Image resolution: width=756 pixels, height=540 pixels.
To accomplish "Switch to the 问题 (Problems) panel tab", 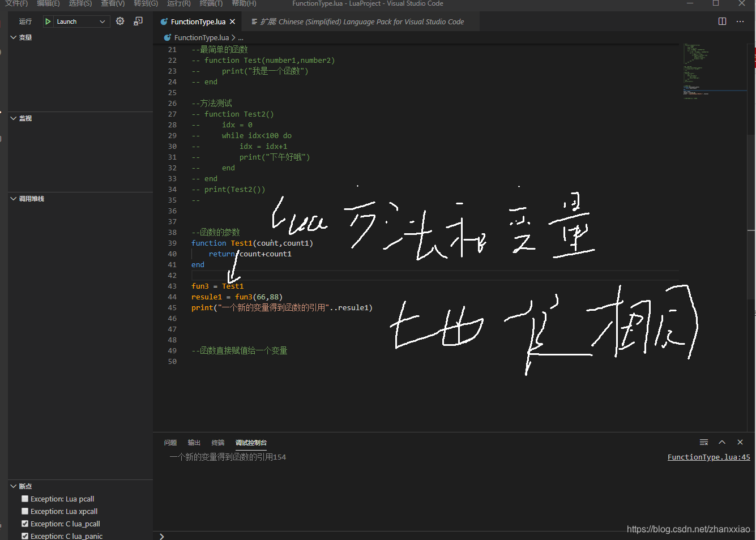I will point(170,443).
